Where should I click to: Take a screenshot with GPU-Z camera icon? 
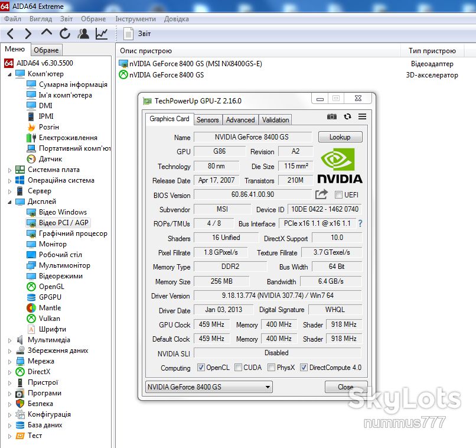pos(331,116)
